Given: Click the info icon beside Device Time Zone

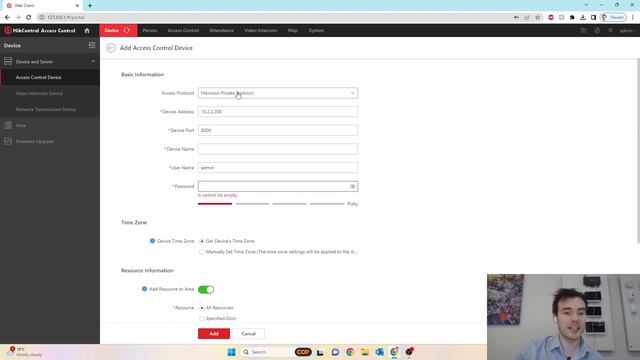Looking at the screenshot, I should (152, 241).
